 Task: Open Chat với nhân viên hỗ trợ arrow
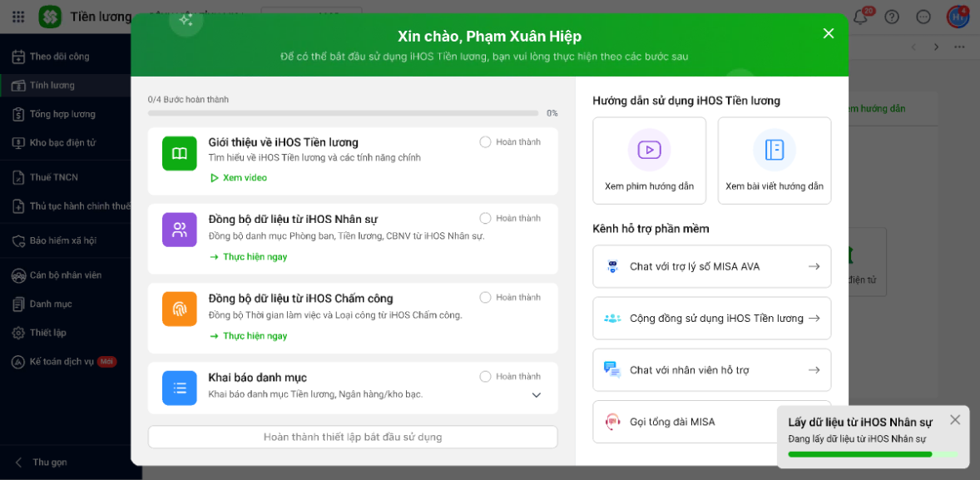814,370
